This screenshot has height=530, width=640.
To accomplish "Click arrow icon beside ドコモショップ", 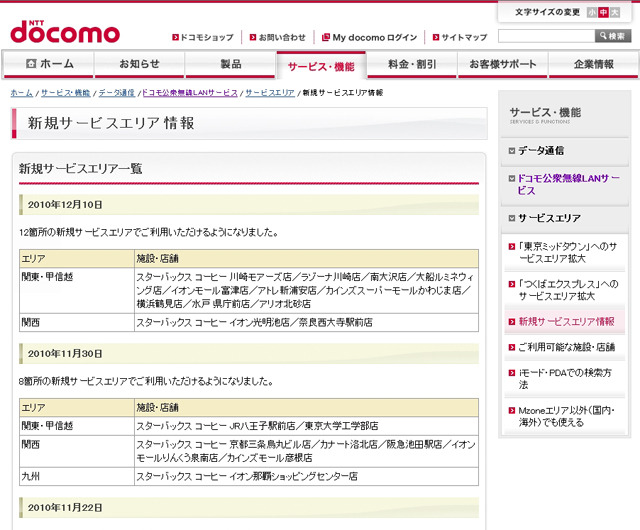I will click(x=176, y=37).
